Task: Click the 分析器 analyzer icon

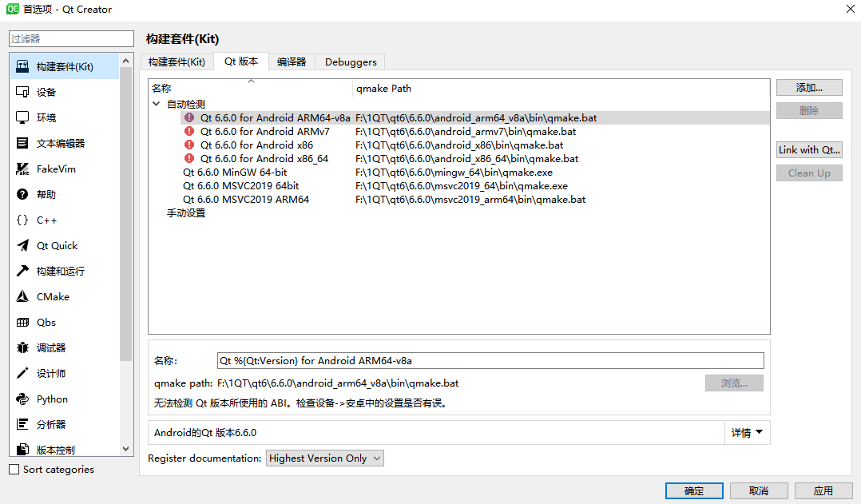Action: (22, 424)
